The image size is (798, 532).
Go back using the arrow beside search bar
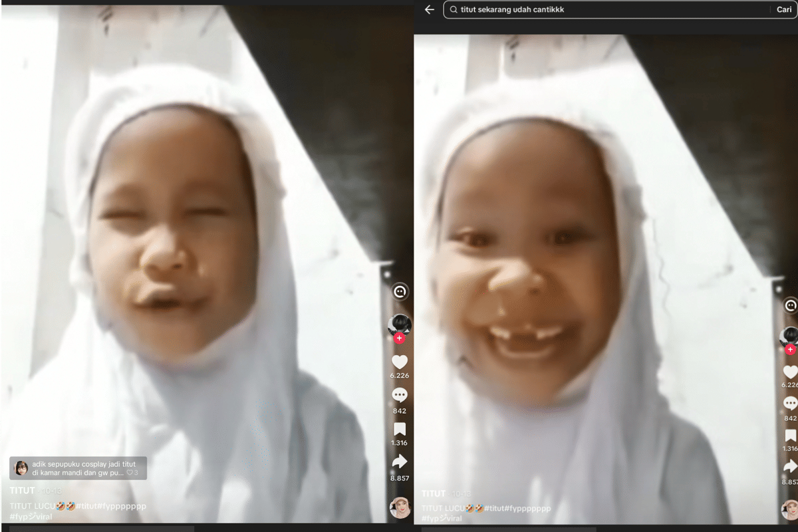[x=430, y=10]
